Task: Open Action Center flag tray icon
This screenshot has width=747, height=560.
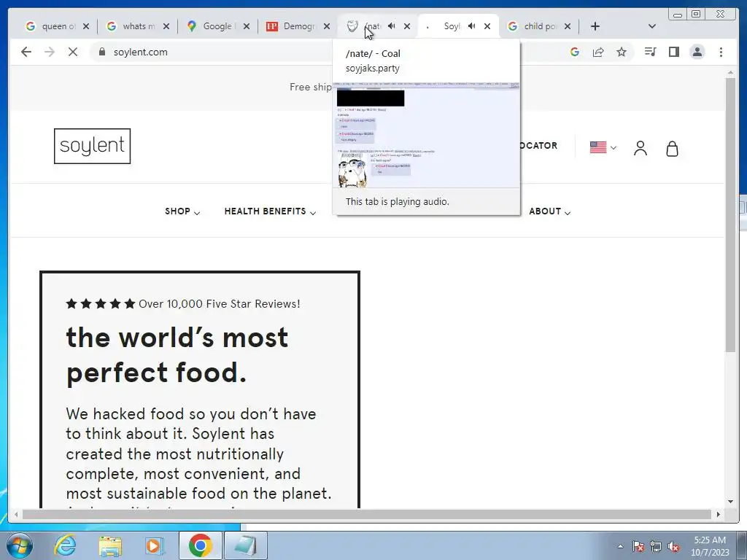Action: click(x=638, y=546)
